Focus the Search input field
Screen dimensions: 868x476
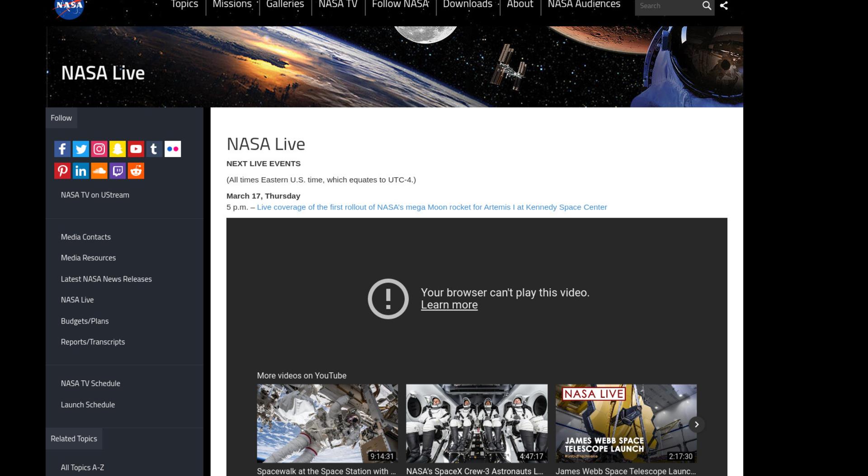coord(667,6)
